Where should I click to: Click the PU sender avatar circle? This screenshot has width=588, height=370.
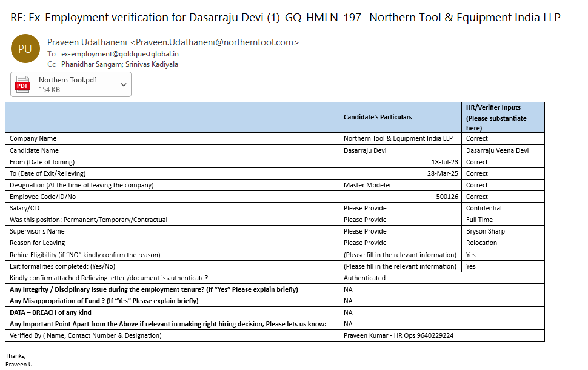(25, 50)
